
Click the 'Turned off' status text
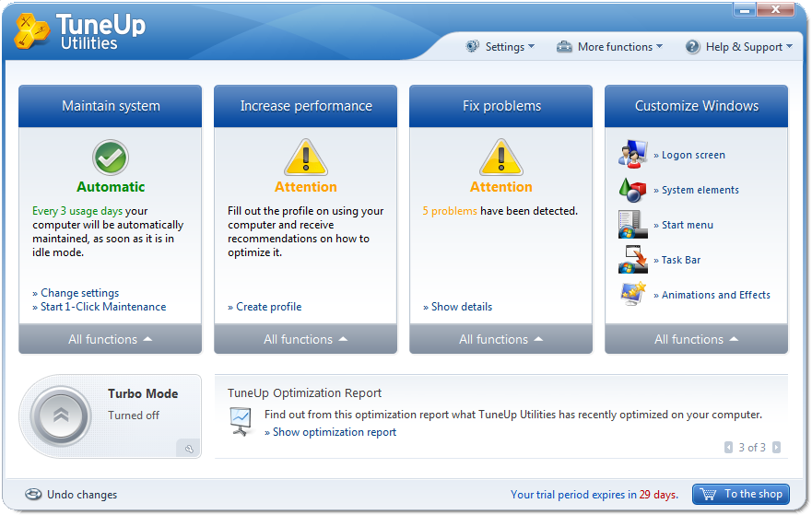point(134,416)
